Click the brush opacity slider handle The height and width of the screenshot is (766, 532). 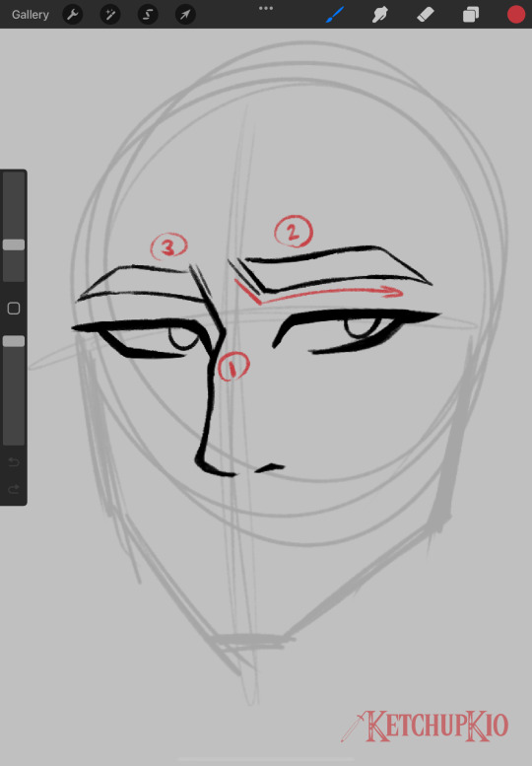pos(14,341)
